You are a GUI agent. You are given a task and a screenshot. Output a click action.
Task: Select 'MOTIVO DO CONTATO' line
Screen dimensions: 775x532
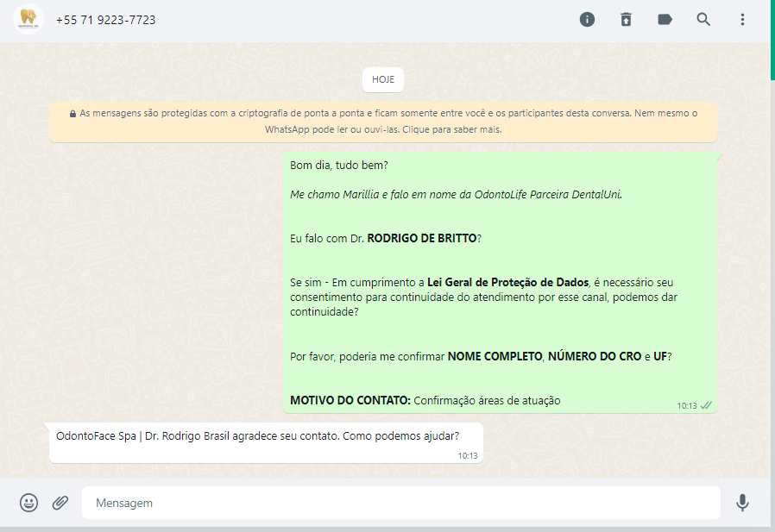425,401
